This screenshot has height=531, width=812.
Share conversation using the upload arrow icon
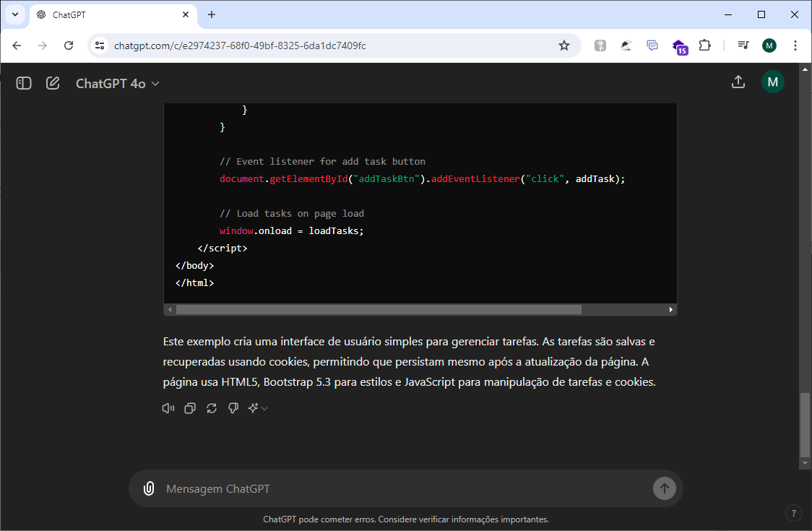(x=738, y=82)
